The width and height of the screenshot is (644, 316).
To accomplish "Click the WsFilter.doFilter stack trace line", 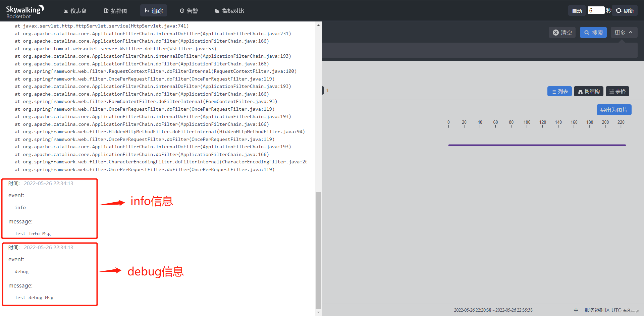I will click(x=115, y=49).
